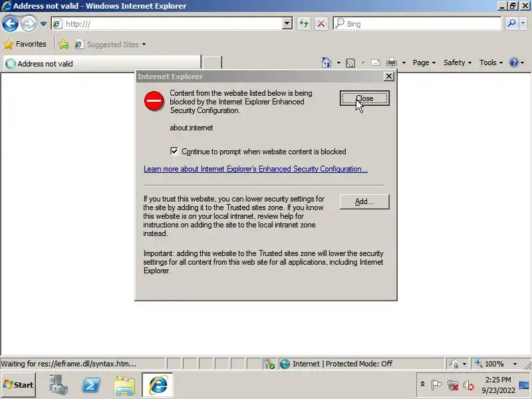Click the Read Mail icon
The image size is (532, 399).
[x=376, y=63]
